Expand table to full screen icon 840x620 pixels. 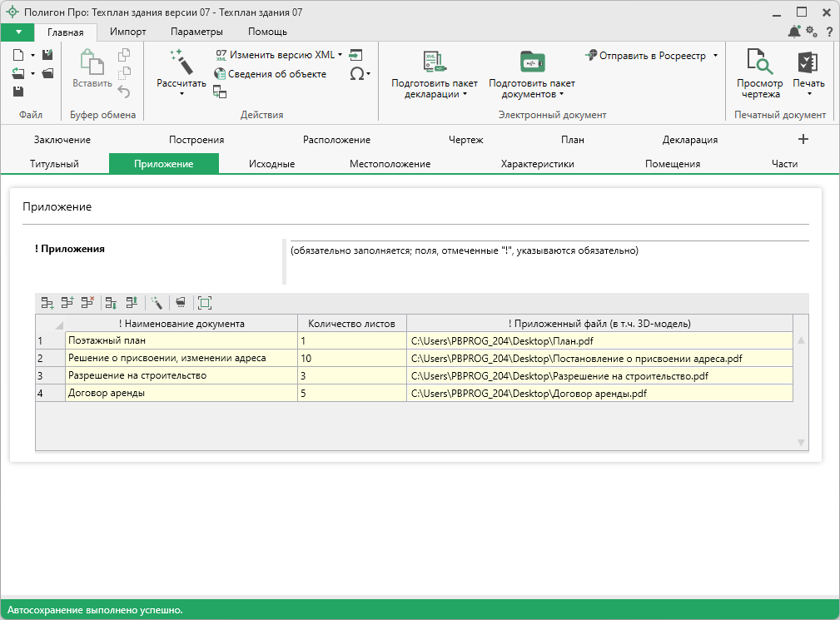(205, 304)
